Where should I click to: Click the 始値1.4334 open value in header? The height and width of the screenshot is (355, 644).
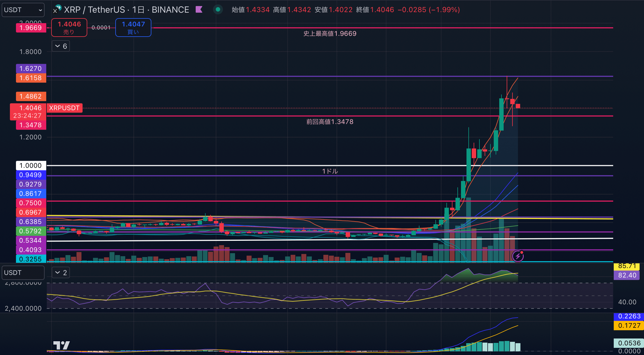(x=251, y=10)
